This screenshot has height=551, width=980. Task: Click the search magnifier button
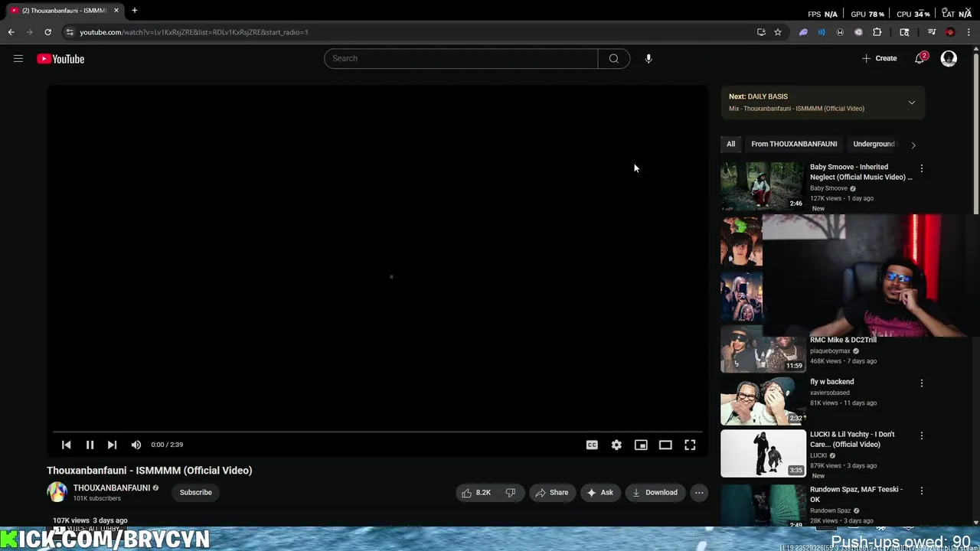click(614, 58)
